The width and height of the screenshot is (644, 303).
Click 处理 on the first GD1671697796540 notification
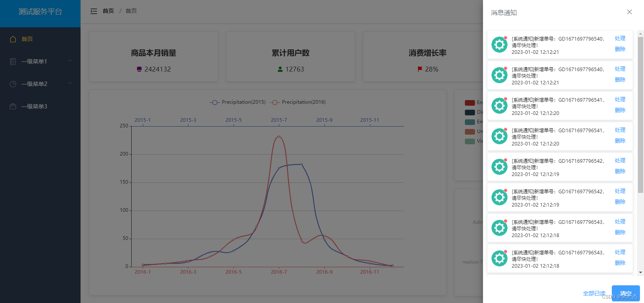click(x=620, y=39)
